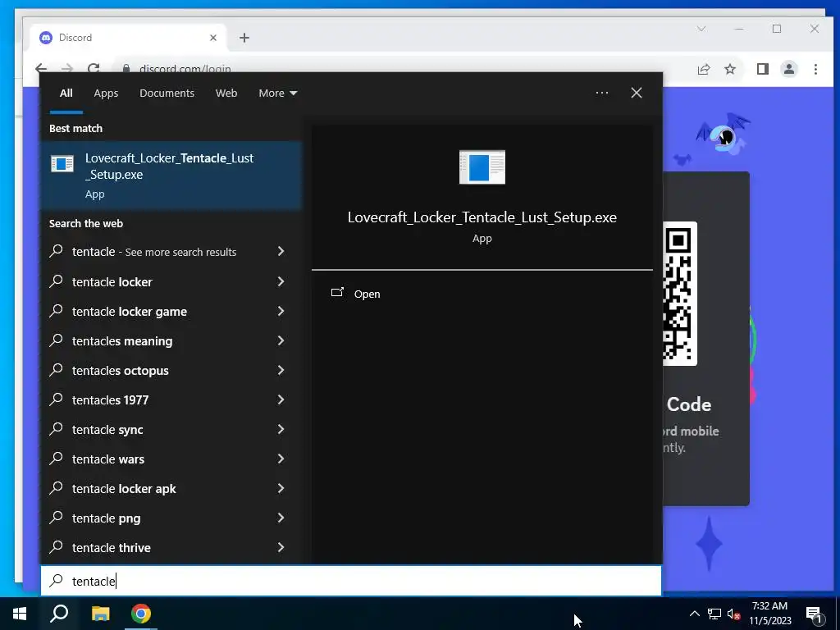The image size is (840, 630).
Task: Expand the More dropdown in search filters
Action: pyautogui.click(x=277, y=94)
